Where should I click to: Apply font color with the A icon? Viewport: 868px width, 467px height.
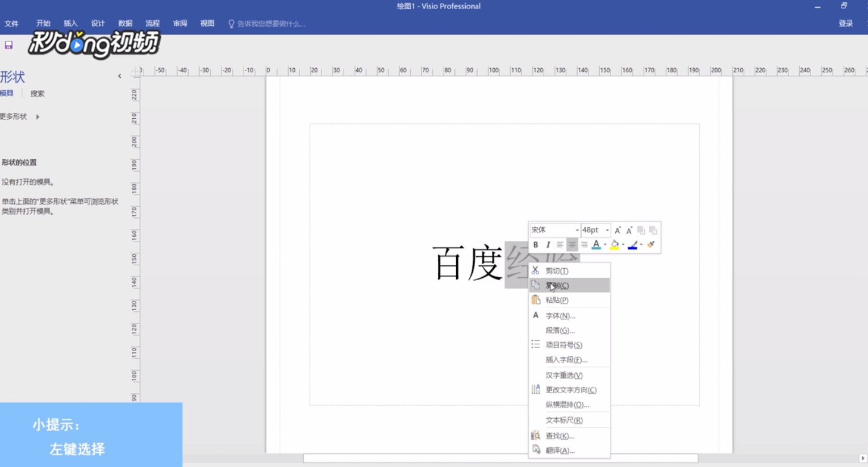tap(596, 245)
